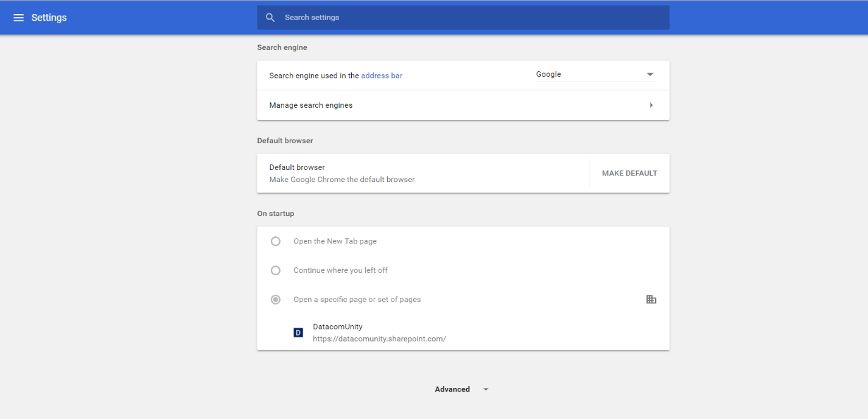
Task: Follow the address bar link
Action: [382, 76]
